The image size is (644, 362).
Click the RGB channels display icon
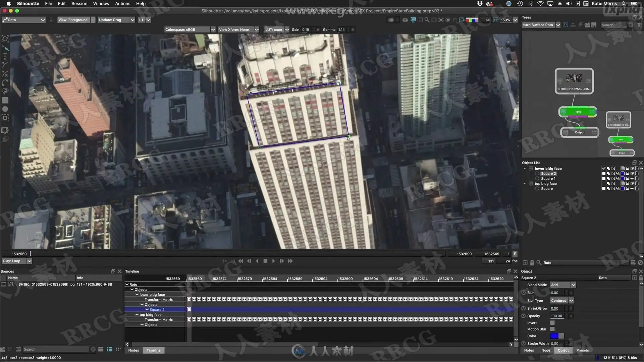[x=472, y=20]
